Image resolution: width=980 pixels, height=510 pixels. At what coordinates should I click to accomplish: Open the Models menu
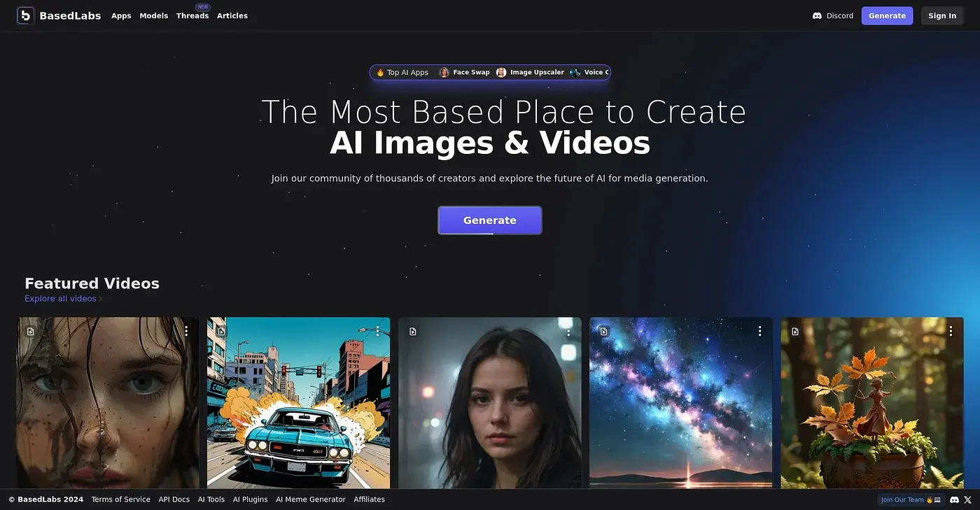[154, 15]
